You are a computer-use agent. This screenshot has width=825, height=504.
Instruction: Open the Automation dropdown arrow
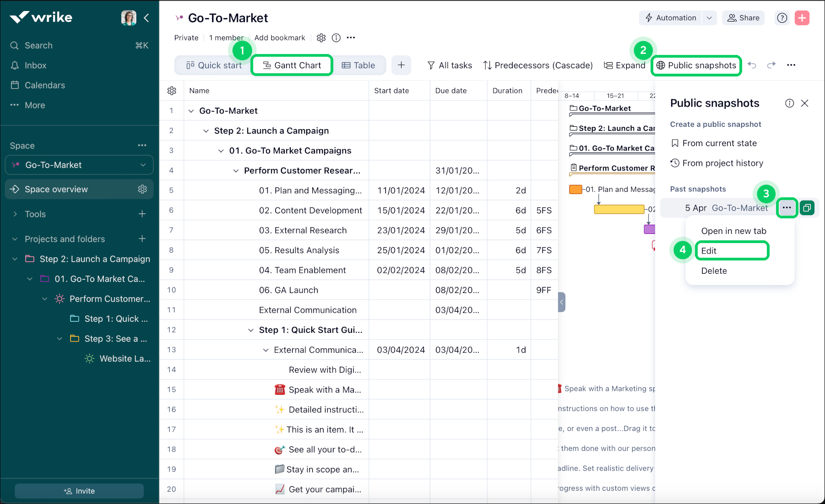tap(709, 18)
